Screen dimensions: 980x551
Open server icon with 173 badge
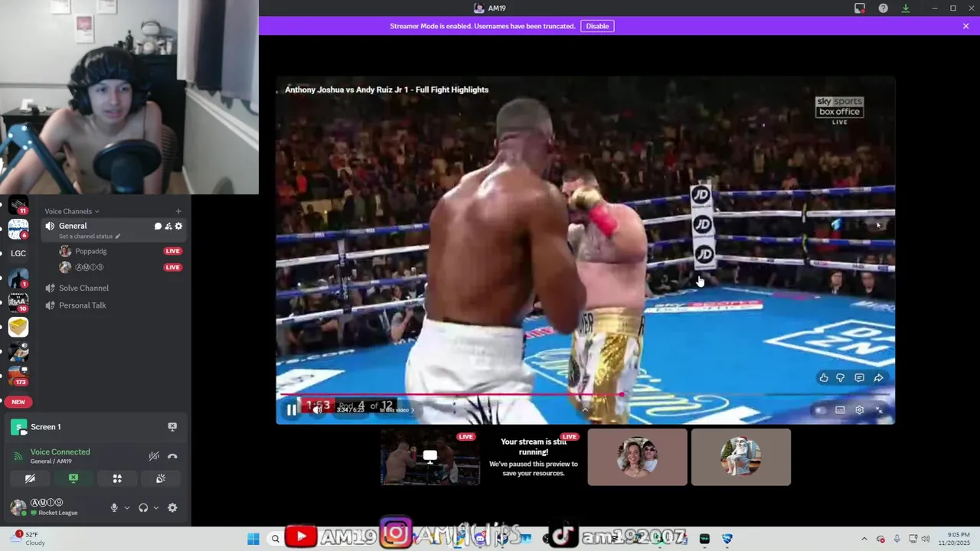(18, 376)
